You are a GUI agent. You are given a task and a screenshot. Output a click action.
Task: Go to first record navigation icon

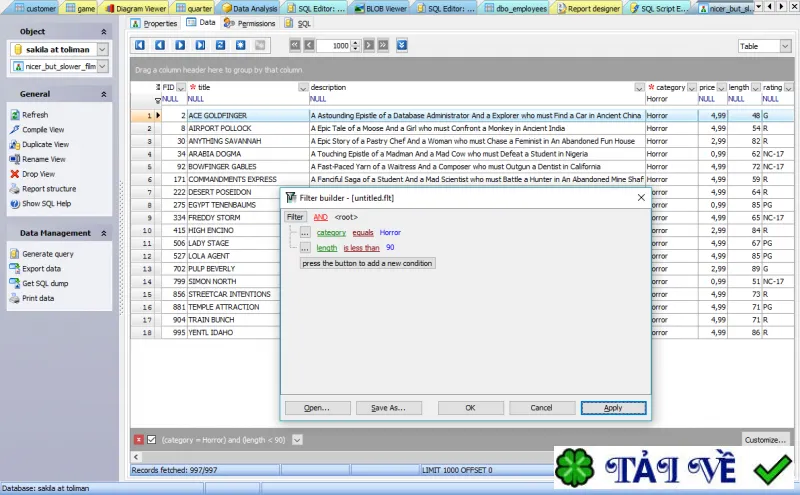click(x=140, y=45)
